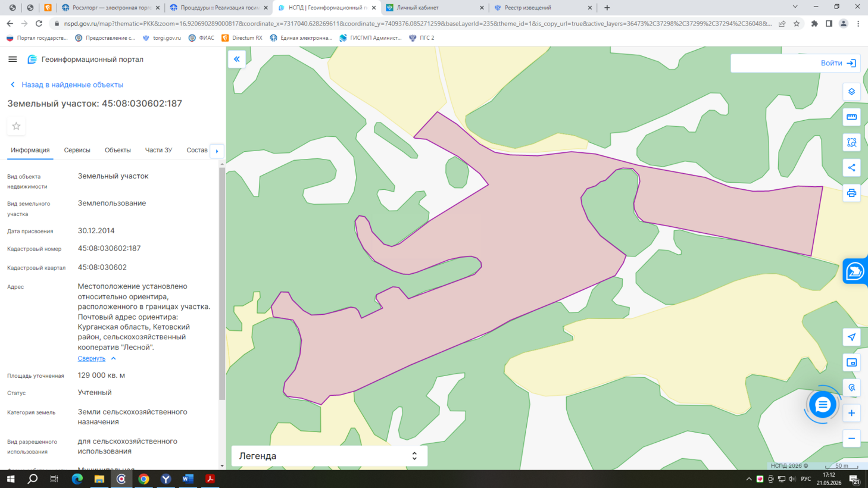This screenshot has width=868, height=488.
Task: Open the map layers tool
Action: click(x=852, y=92)
